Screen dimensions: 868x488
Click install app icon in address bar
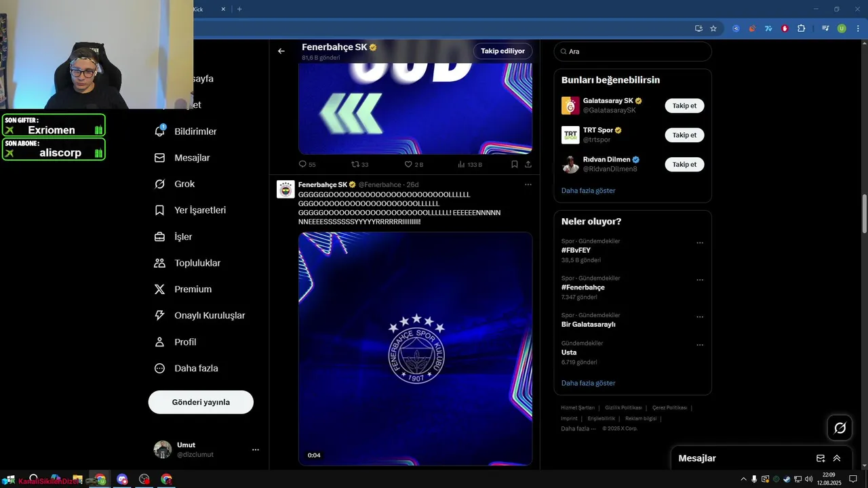698,28
